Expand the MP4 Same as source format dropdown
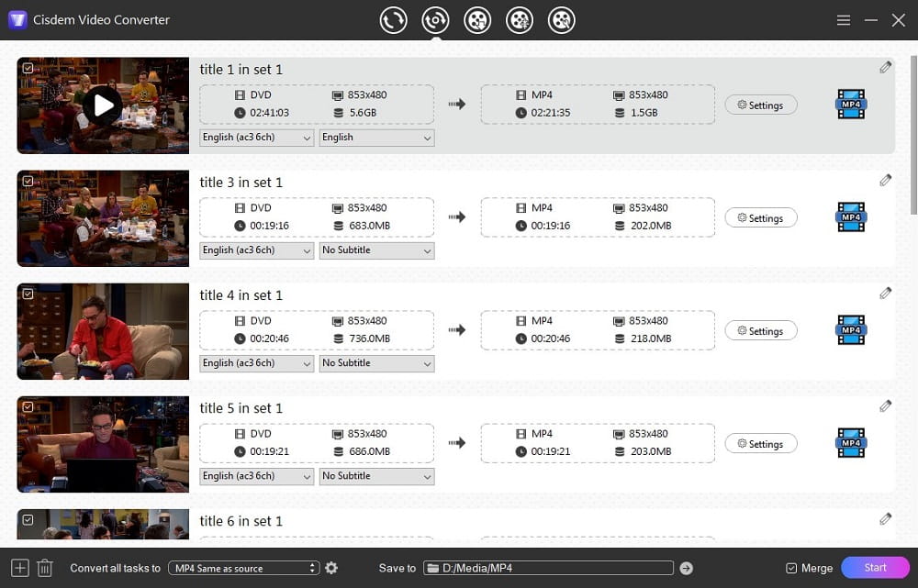 pos(243,568)
